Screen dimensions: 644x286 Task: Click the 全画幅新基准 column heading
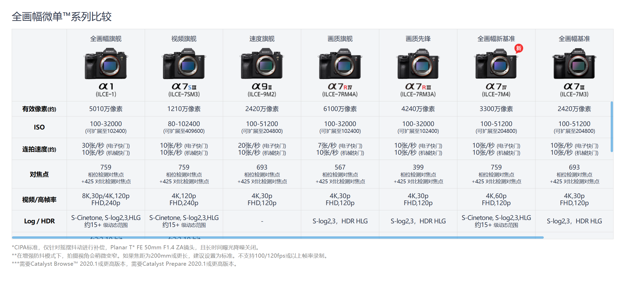496,39
